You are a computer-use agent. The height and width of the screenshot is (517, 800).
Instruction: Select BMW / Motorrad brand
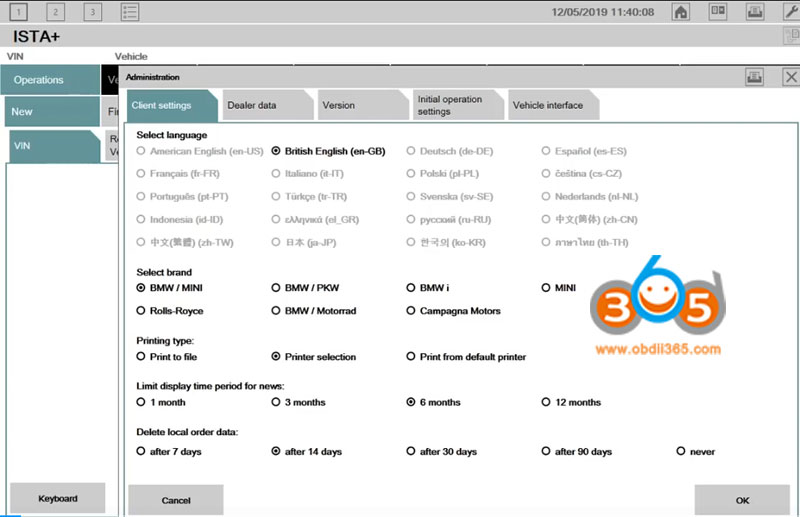point(314,311)
